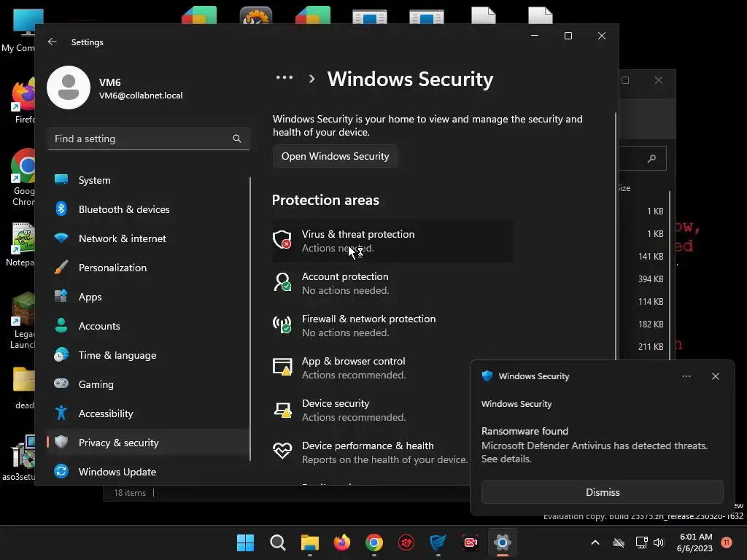This screenshot has height=560, width=747.
Task: Dismiss the Ransomware found notification
Action: (602, 492)
